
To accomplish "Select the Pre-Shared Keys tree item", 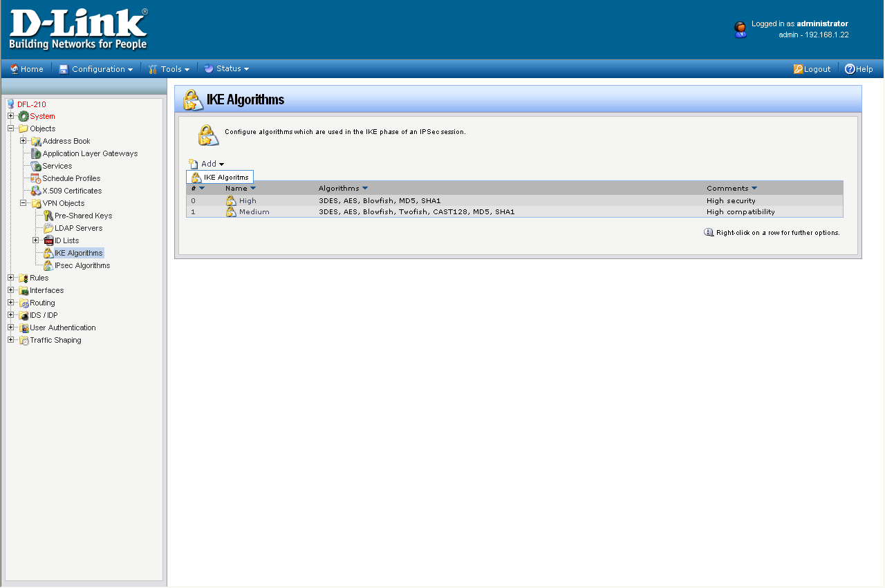I will click(84, 216).
